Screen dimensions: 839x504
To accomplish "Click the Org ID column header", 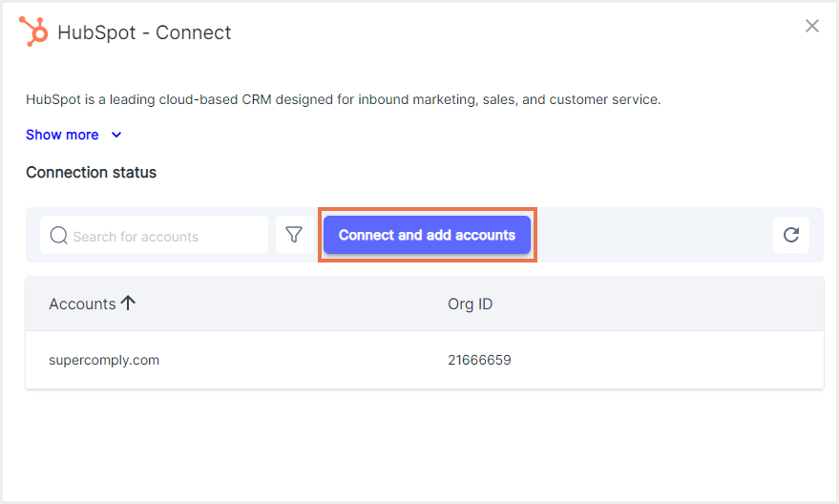I will [470, 304].
